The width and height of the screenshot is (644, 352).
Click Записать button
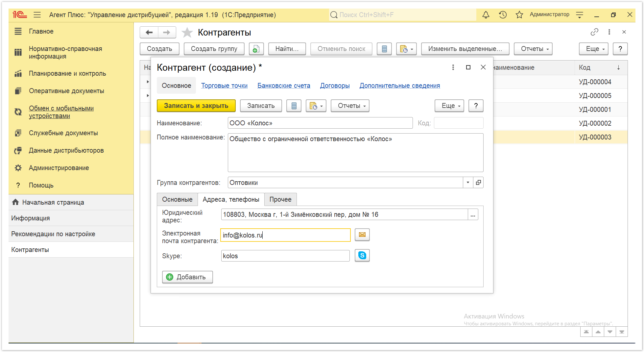click(x=261, y=106)
